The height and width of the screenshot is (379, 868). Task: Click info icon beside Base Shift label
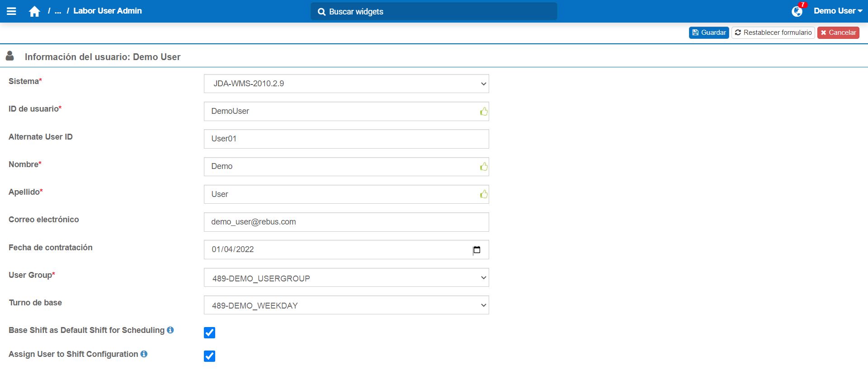170,330
